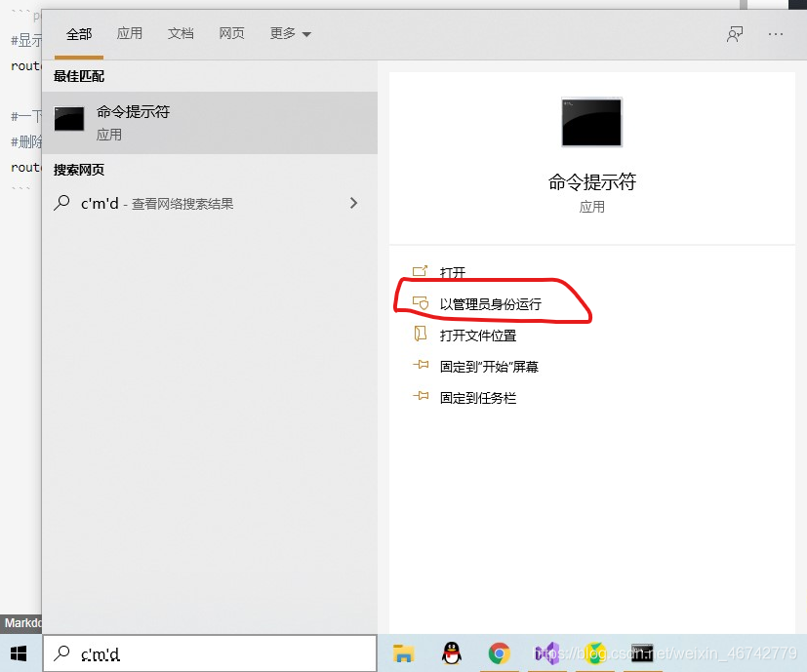The height and width of the screenshot is (672, 807).
Task: Open Google Chrome from taskbar
Action: pos(500,654)
